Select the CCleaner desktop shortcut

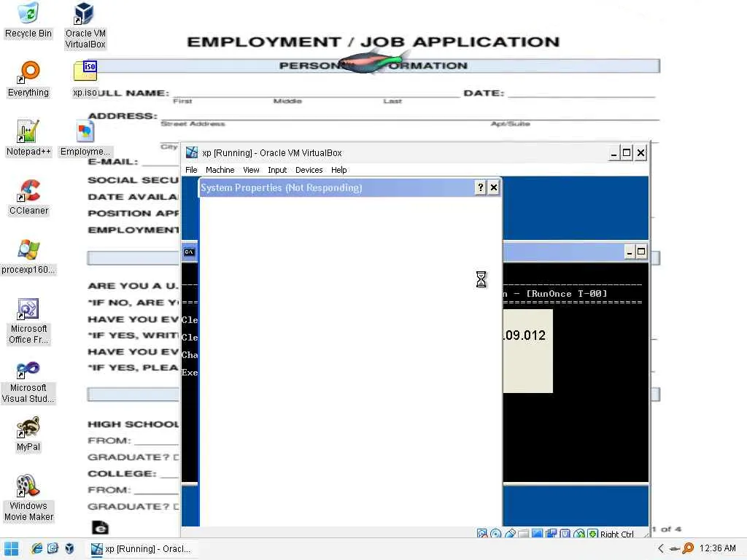28,197
